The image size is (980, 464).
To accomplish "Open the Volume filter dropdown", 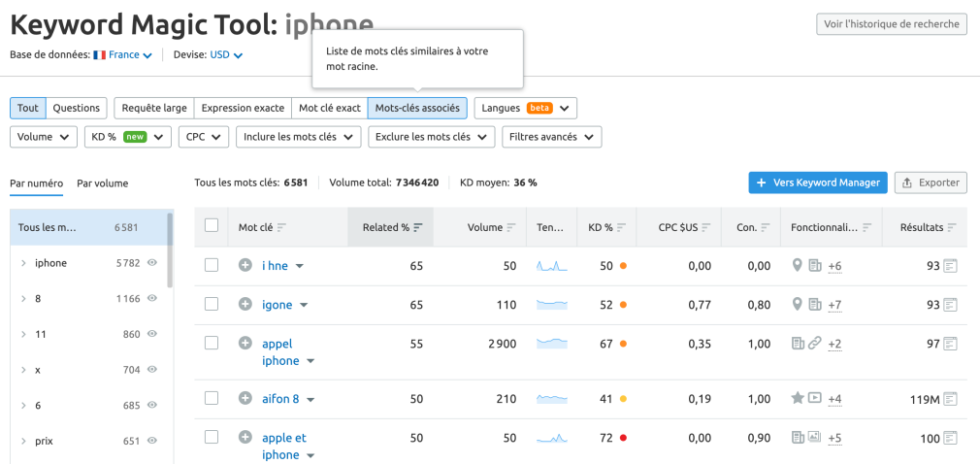I will tap(43, 137).
